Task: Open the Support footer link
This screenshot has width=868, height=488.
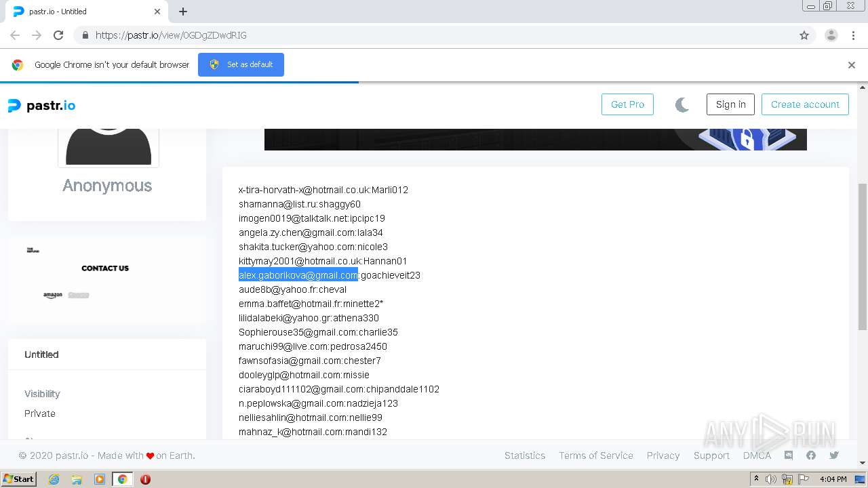Action: click(x=711, y=455)
